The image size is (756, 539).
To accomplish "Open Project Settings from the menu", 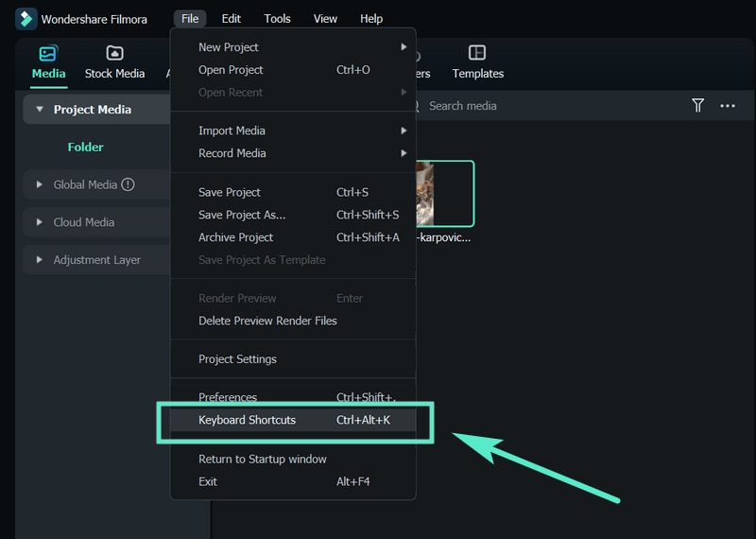I will point(293,359).
